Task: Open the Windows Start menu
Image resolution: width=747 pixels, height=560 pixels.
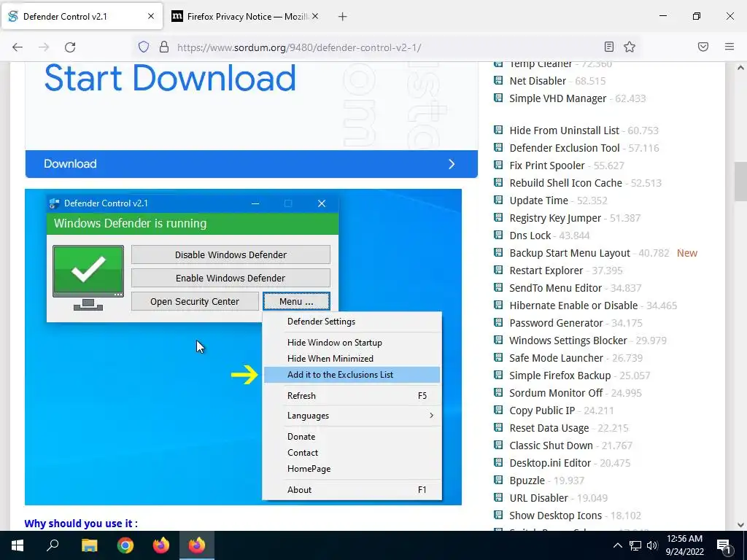Action: [x=18, y=545]
